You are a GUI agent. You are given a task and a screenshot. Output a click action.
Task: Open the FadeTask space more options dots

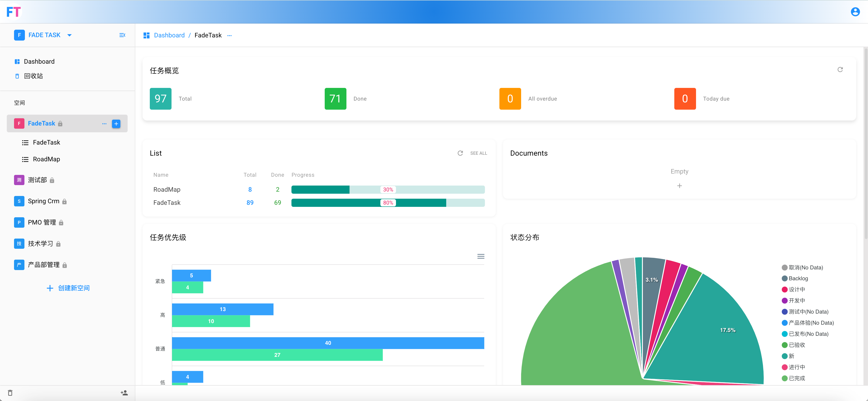(x=104, y=124)
